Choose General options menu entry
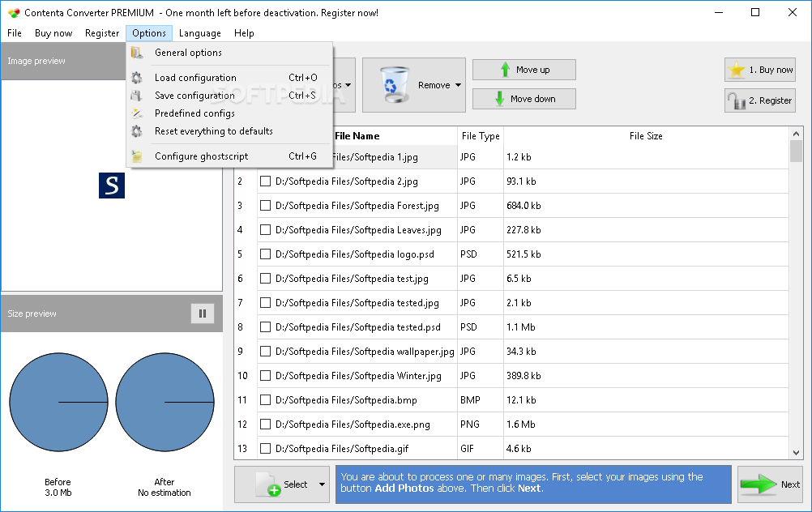Screen dimensions: 812x512 (229, 53)
